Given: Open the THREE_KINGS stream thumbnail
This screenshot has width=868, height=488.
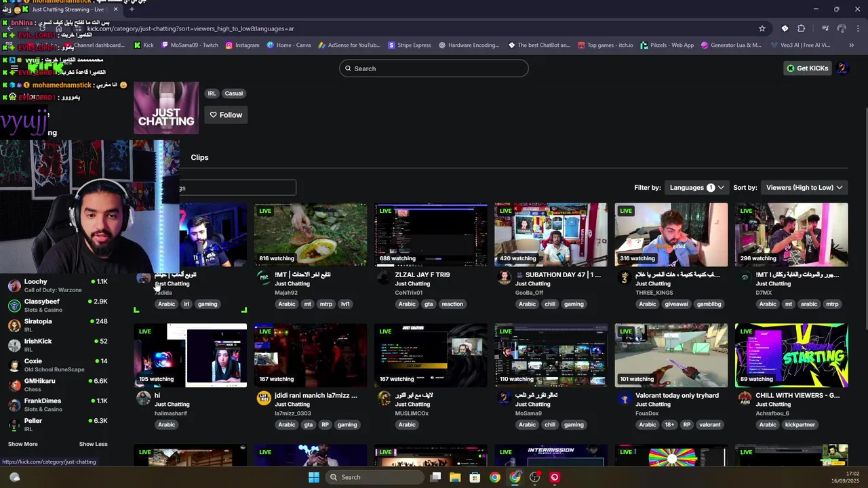Looking at the screenshot, I should [671, 235].
